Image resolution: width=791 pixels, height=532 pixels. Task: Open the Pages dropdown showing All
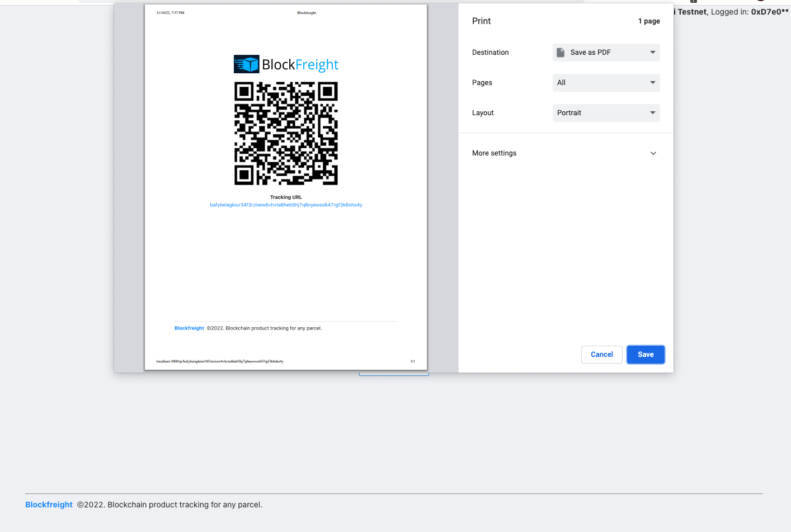[606, 82]
